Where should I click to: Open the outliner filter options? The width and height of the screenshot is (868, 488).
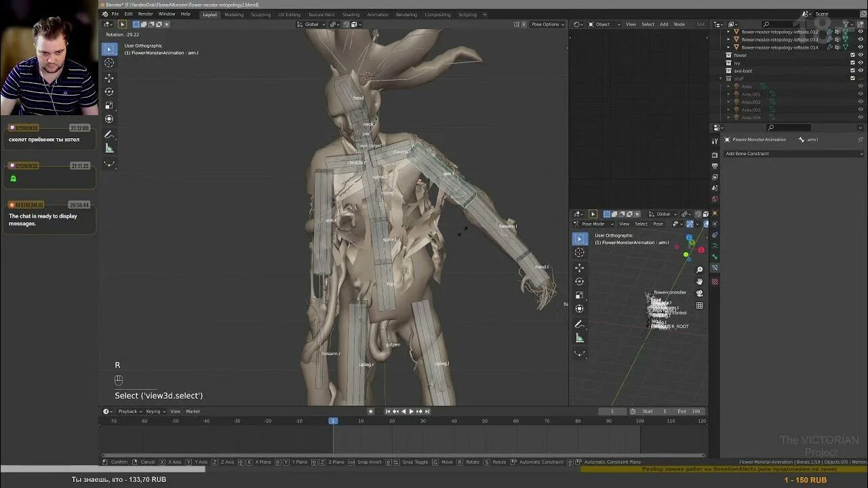click(x=844, y=24)
